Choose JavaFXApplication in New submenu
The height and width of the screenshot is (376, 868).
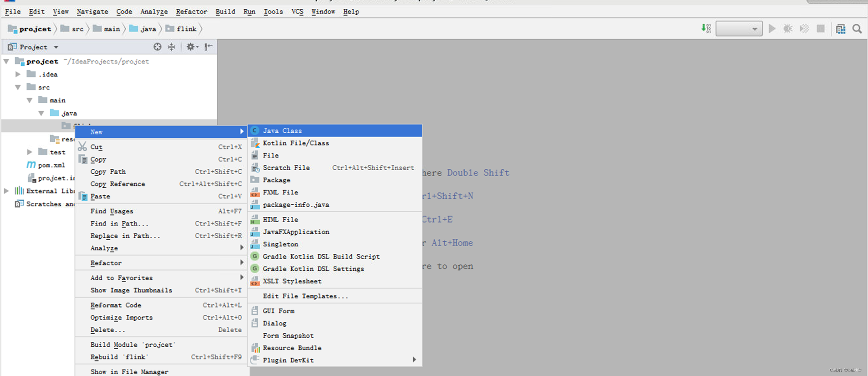tap(335, 232)
